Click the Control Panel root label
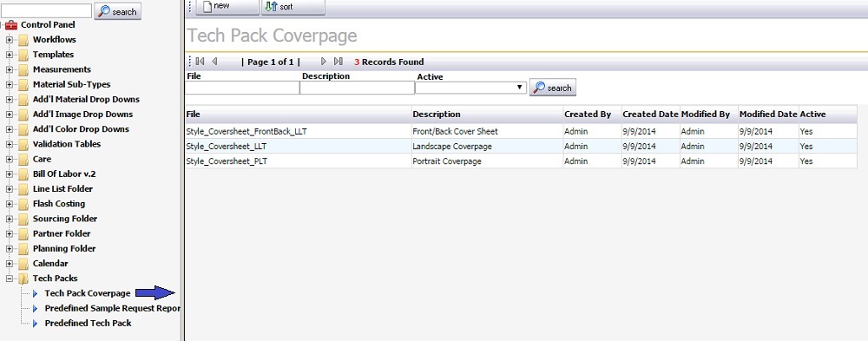 (48, 25)
